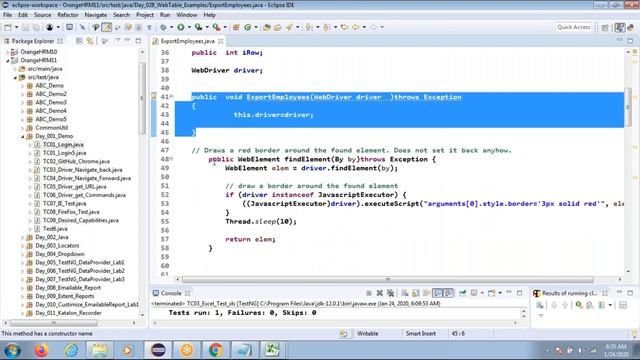Click the Eclipse taskbar icon
Image resolution: width=640 pixels, height=360 pixels.
click(x=158, y=350)
